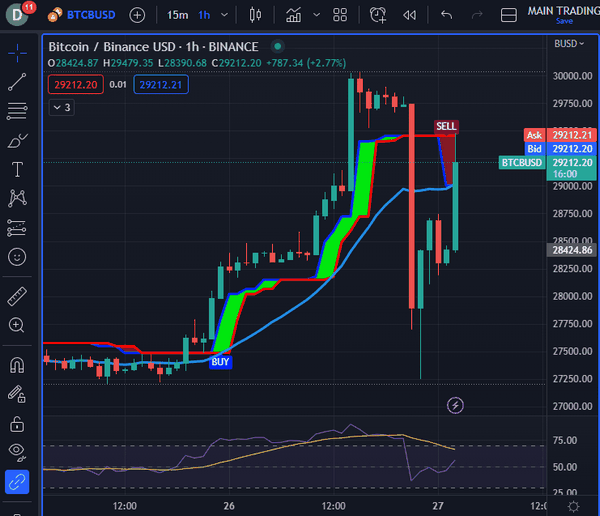Select the zoom in magnifier tool

16,325
